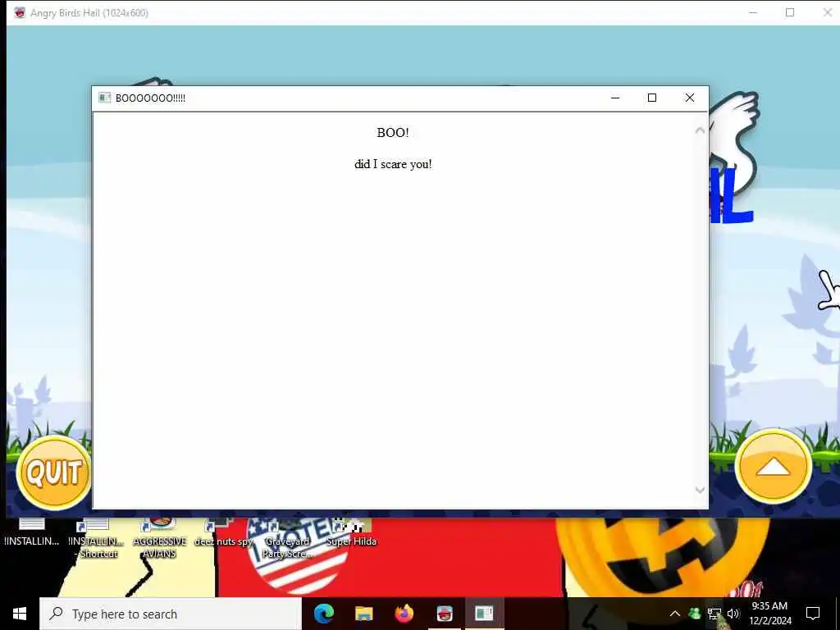Launch Firefox from the taskbar
The image size is (840, 630).
404,614
